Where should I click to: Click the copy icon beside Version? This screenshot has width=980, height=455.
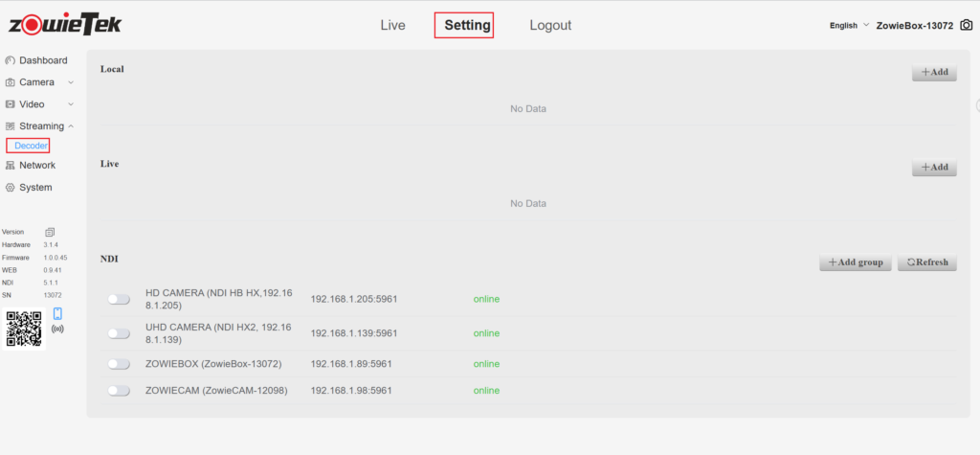click(x=50, y=232)
